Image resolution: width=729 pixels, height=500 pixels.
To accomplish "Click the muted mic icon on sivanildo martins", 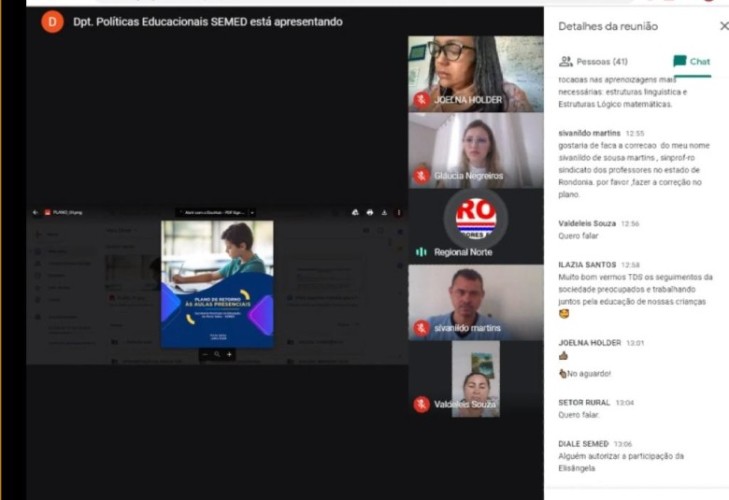I will 422,328.
